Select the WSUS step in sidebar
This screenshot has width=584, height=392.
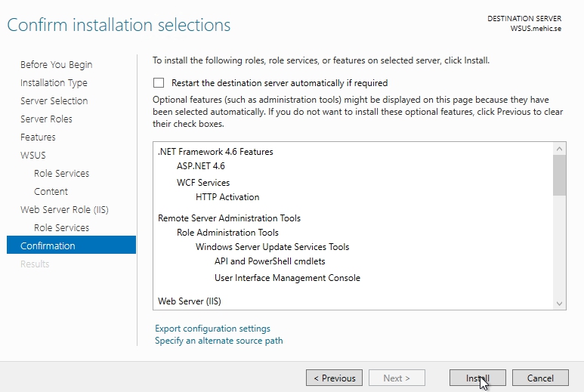click(33, 156)
